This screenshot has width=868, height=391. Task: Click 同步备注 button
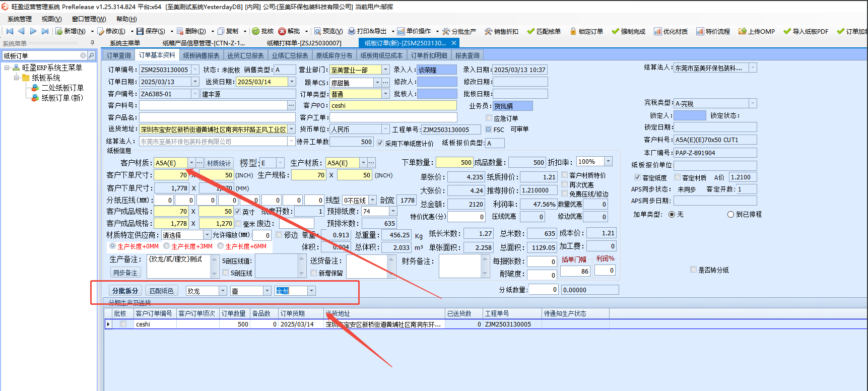125,273
